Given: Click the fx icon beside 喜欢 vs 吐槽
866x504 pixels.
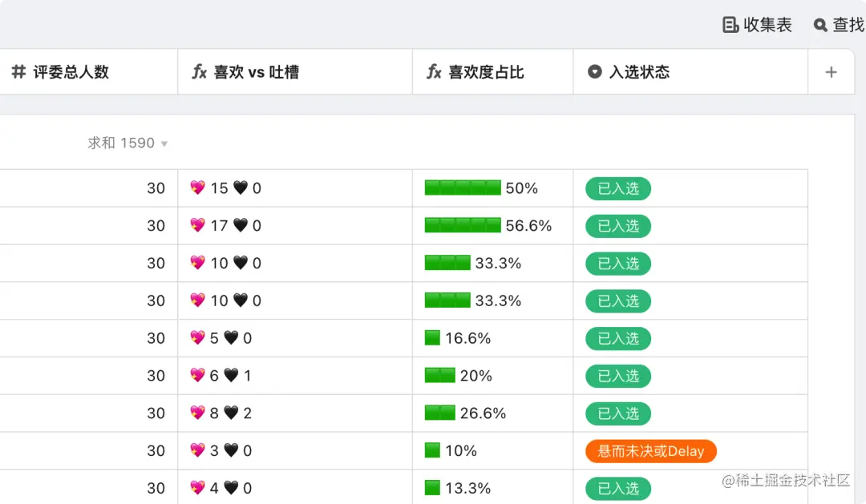Looking at the screenshot, I should coord(200,72).
